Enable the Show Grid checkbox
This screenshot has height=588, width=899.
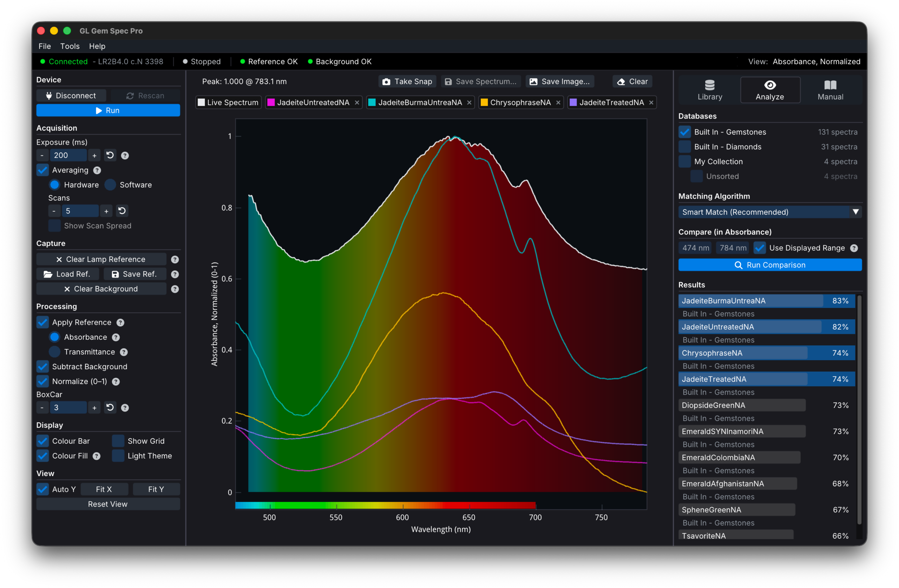[x=118, y=441]
